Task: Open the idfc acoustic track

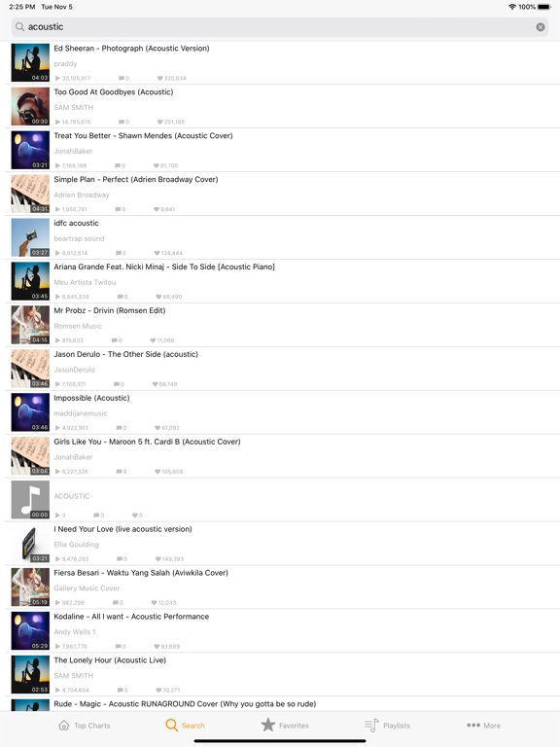Action: 283,237
